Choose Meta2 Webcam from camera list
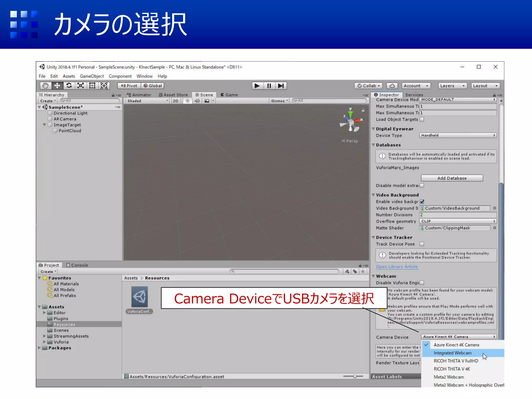 pyautogui.click(x=463, y=377)
